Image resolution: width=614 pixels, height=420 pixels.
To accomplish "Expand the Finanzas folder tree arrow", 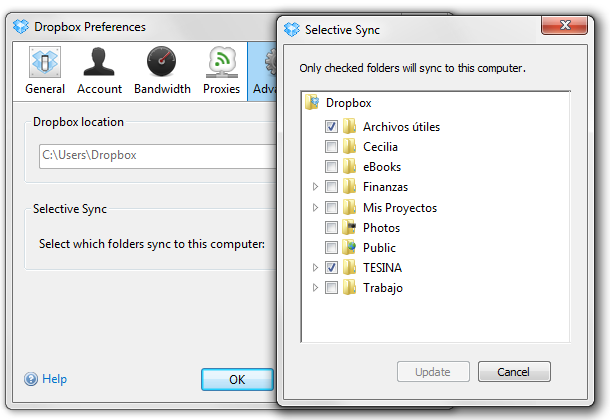I will (x=315, y=187).
